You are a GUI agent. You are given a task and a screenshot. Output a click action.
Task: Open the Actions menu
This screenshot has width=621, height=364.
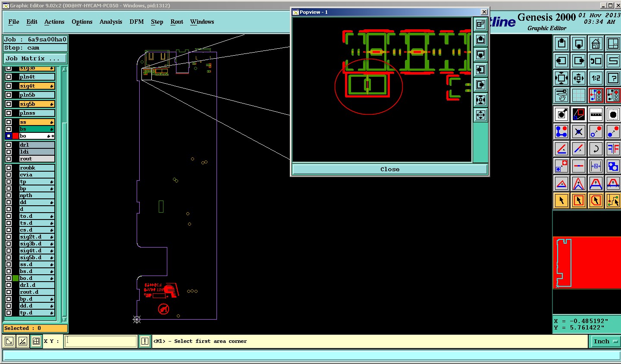(54, 22)
